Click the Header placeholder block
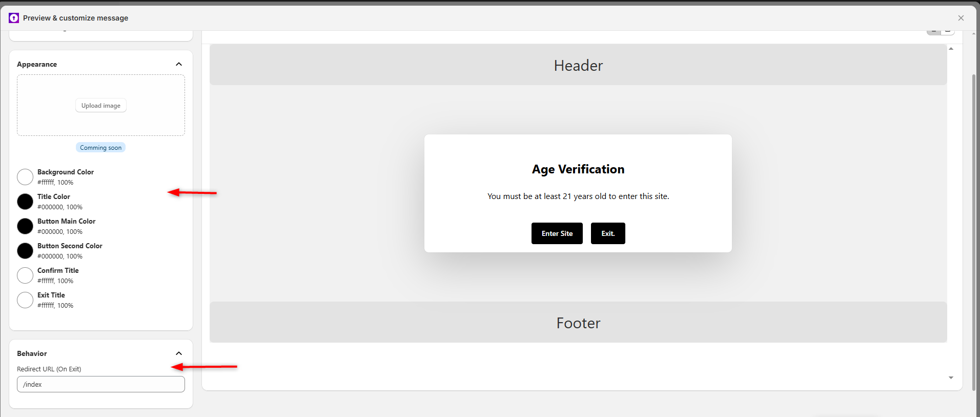The height and width of the screenshot is (417, 980). click(x=578, y=65)
